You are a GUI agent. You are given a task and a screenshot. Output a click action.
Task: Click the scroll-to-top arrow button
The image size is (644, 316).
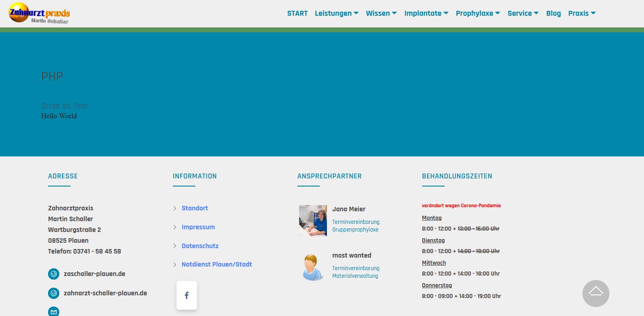click(x=596, y=294)
